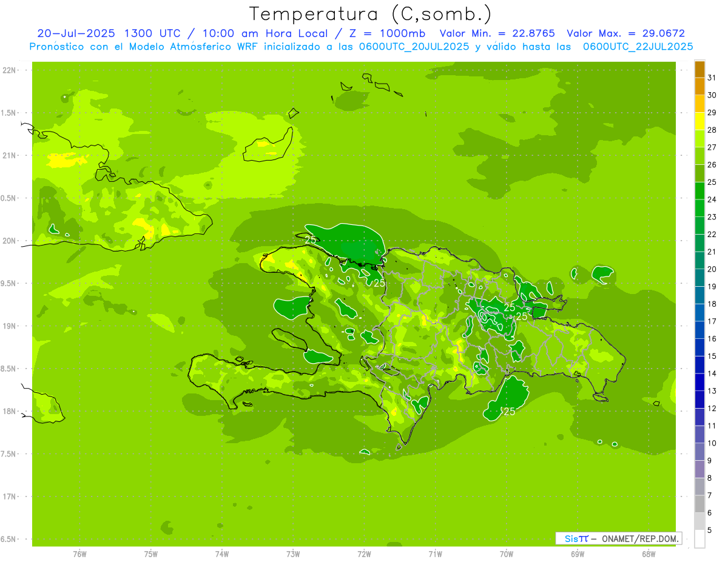Click the 19N latitude axis label
Viewport: 728px width, 562px height.
pos(10,326)
